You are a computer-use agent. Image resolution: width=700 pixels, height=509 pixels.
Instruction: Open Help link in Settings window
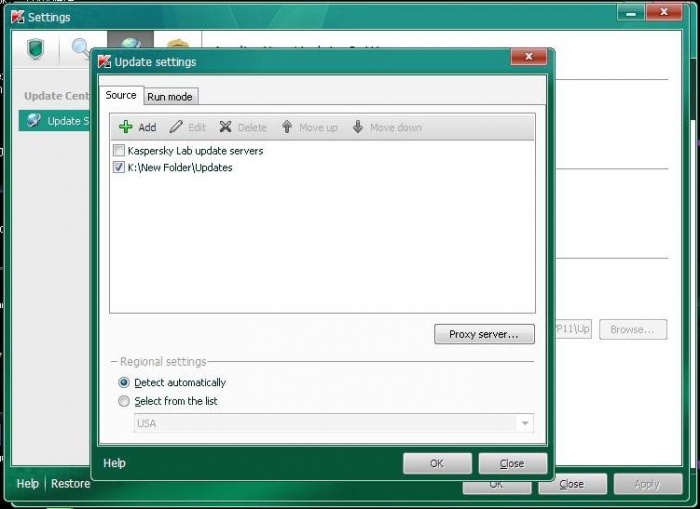pos(28,484)
